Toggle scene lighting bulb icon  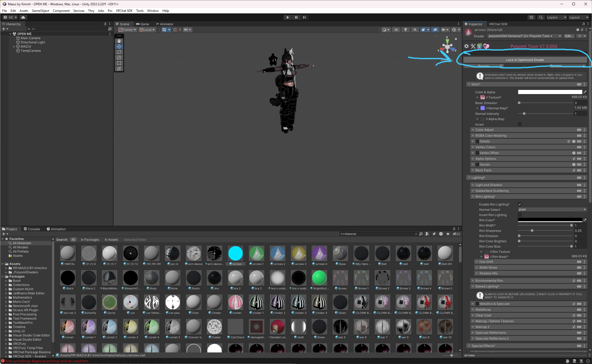coord(405,30)
